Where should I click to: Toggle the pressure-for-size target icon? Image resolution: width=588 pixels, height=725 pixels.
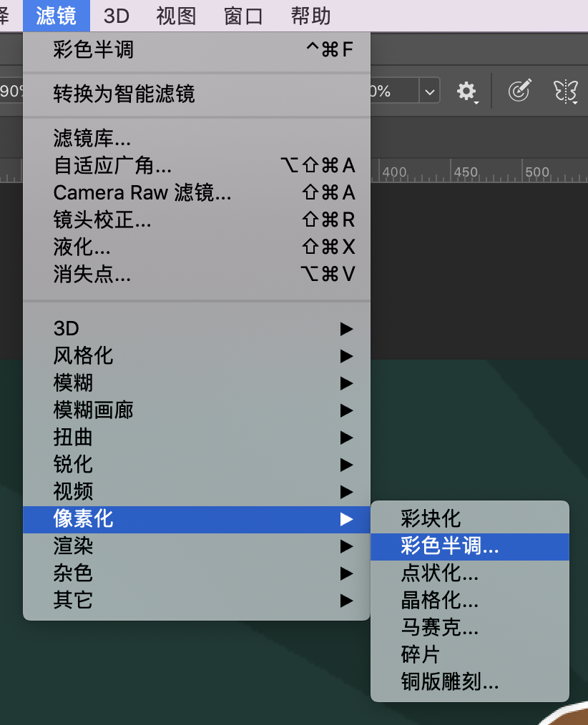tap(520, 91)
